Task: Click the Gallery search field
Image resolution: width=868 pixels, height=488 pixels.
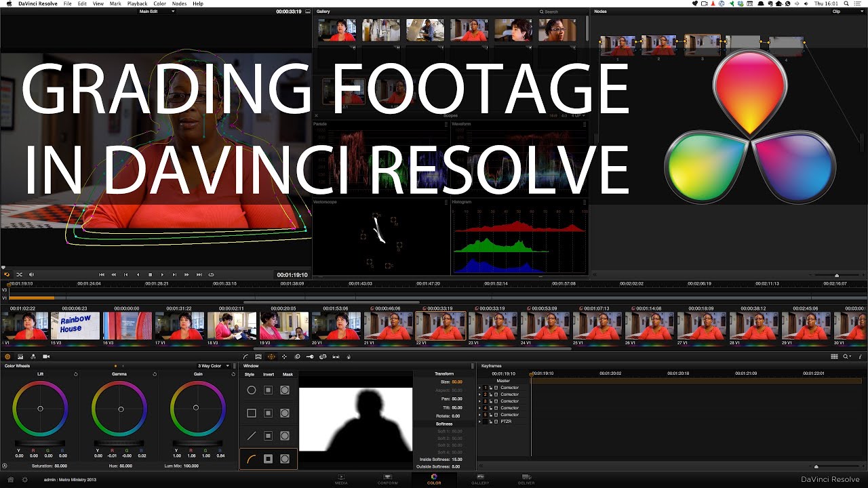Action: point(562,12)
